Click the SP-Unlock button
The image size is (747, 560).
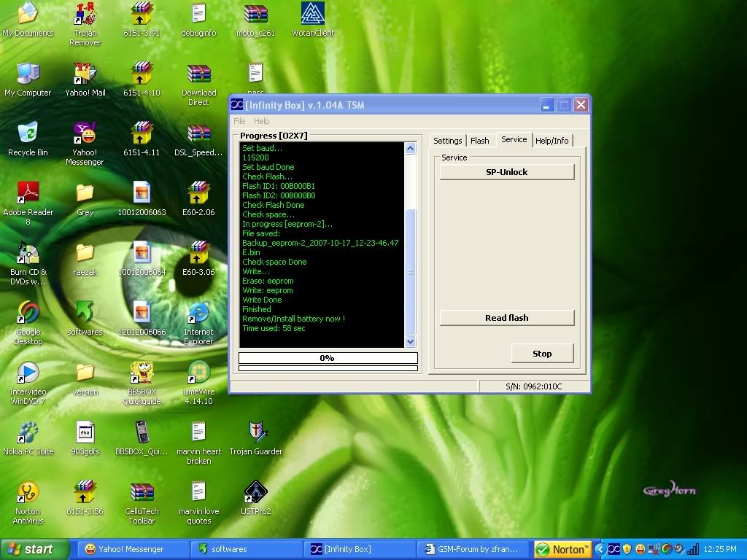click(507, 172)
